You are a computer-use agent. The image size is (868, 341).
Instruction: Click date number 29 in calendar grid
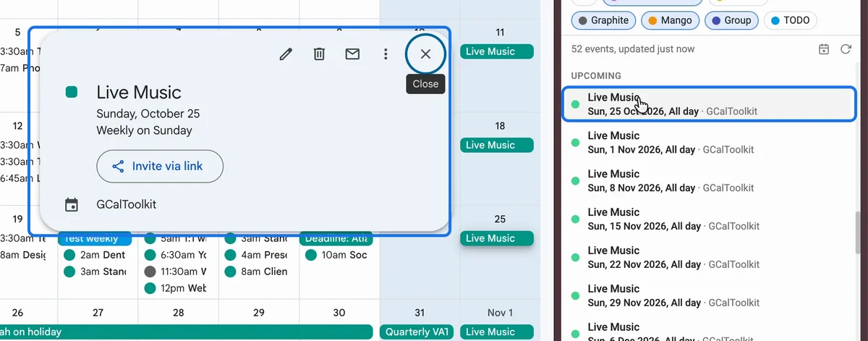tap(259, 313)
